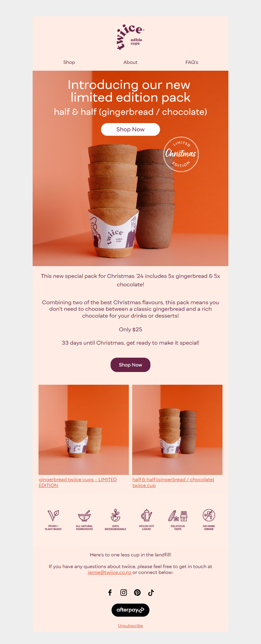
Task: Open the TikTok social icon
Action: [151, 593]
